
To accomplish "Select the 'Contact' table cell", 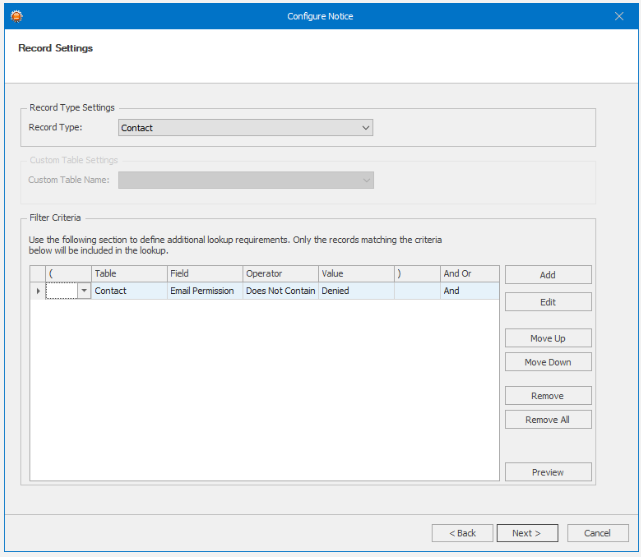I will [129, 291].
